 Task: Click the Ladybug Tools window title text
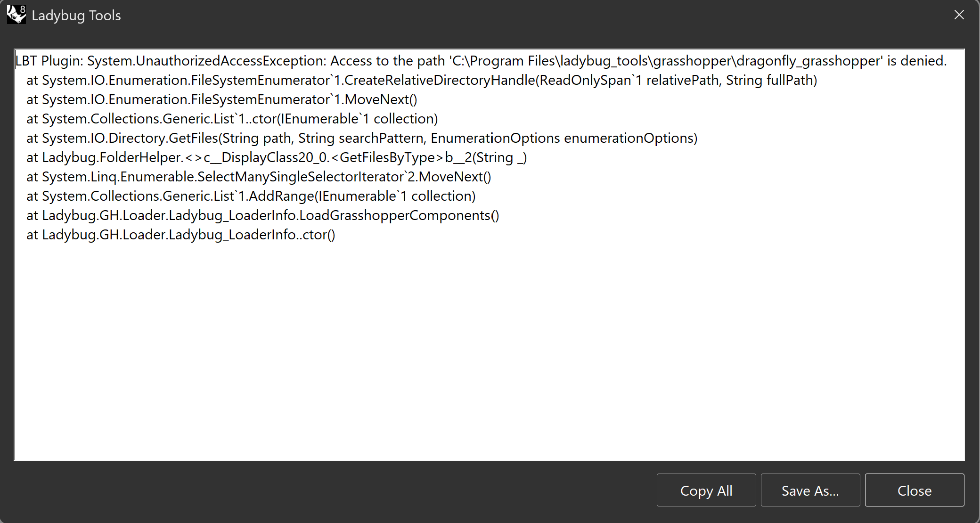click(76, 16)
